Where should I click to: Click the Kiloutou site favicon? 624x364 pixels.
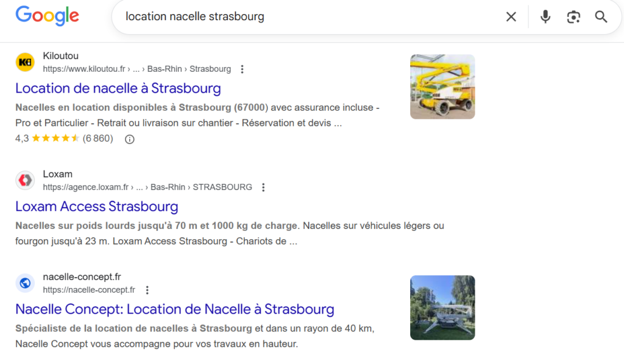click(x=25, y=62)
